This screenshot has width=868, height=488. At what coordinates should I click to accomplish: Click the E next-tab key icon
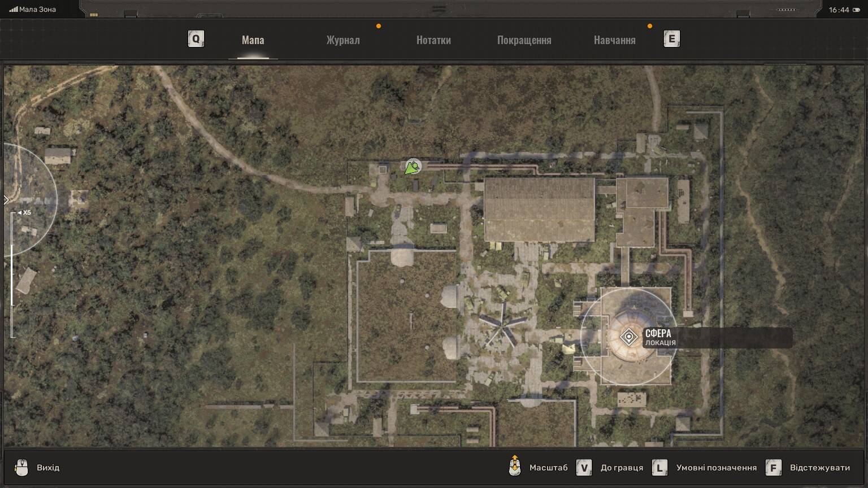coord(672,39)
